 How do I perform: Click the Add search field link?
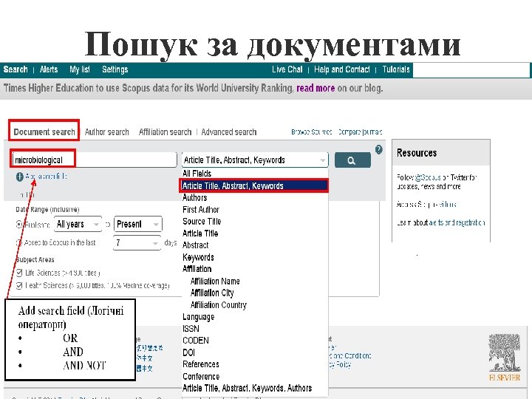tap(46, 177)
